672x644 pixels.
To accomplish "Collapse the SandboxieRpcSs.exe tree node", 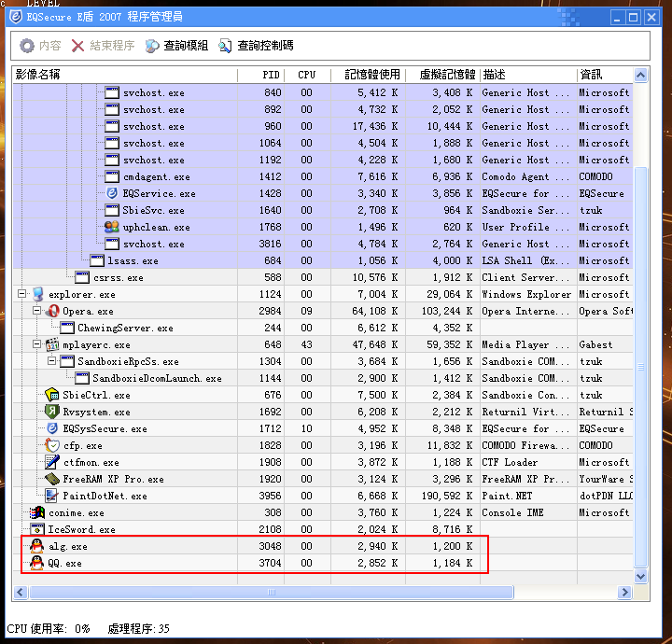I will click(x=52, y=361).
